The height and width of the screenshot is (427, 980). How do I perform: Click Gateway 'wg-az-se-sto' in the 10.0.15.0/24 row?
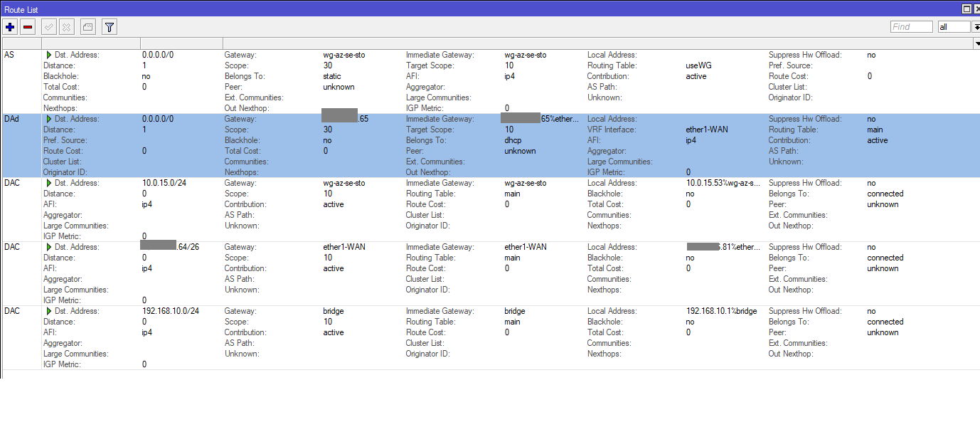click(x=344, y=183)
